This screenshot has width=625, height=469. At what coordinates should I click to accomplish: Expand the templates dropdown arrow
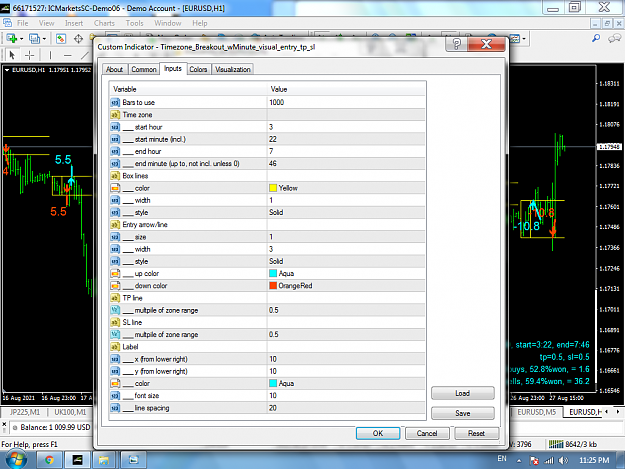point(524,39)
